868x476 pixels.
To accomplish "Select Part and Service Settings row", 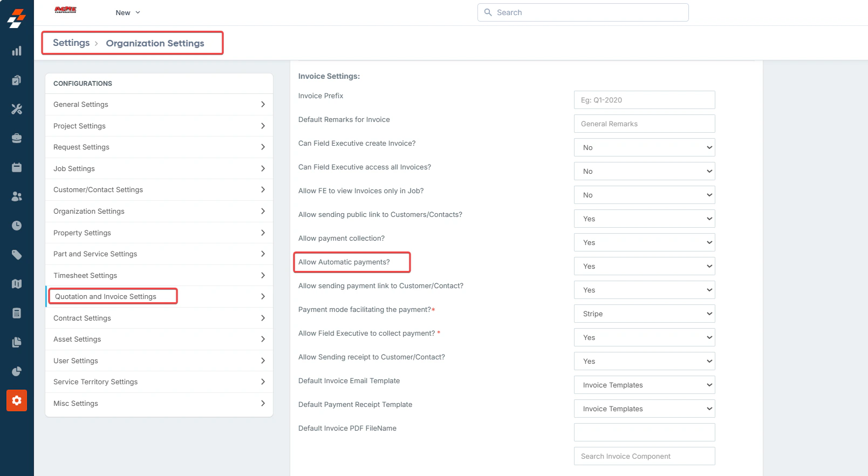I will 159,254.
